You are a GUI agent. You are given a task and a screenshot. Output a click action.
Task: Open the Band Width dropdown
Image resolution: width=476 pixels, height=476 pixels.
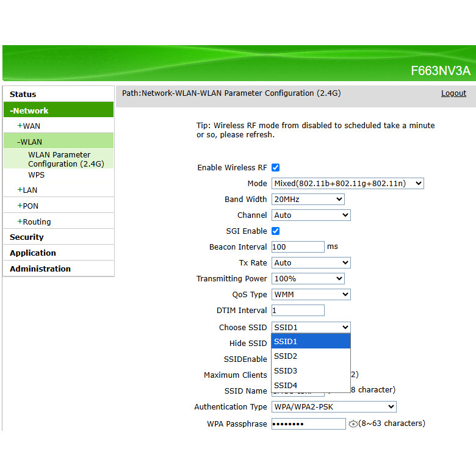pos(308,200)
